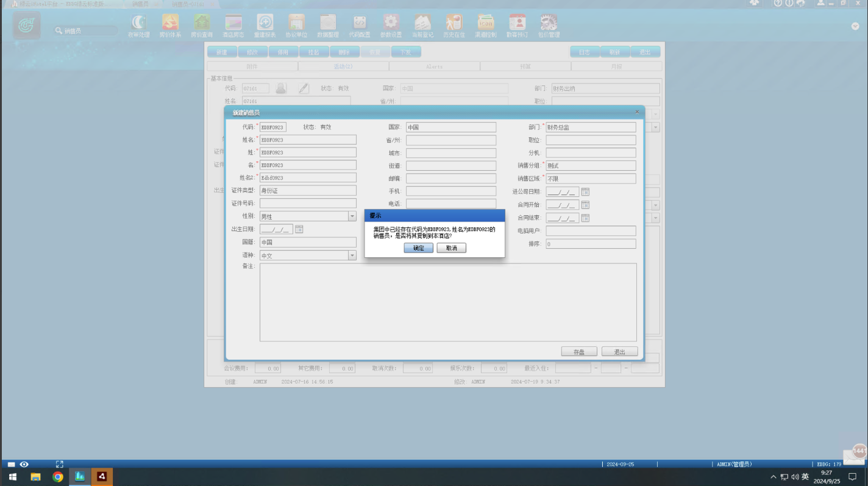Click the 修改 button in the background window

click(x=252, y=52)
